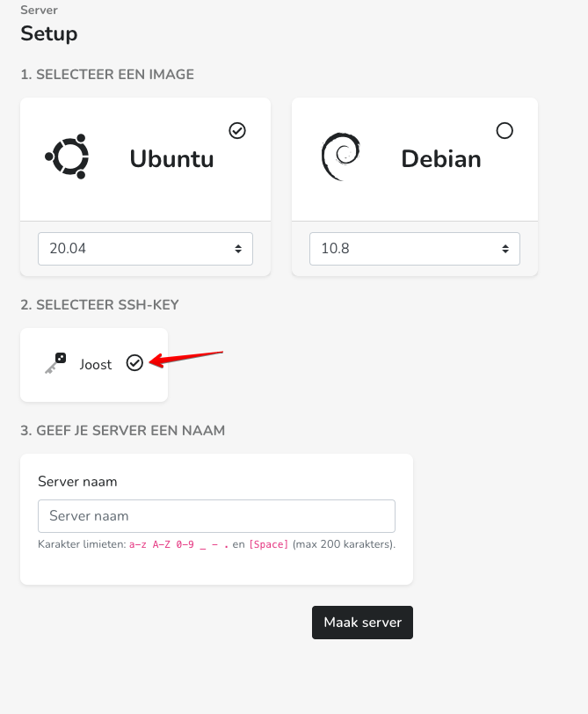
Task: Click the Debian name label
Action: [x=441, y=158]
